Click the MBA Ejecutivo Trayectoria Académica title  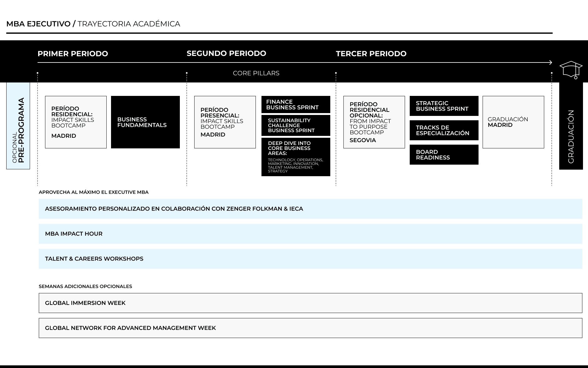(x=93, y=24)
